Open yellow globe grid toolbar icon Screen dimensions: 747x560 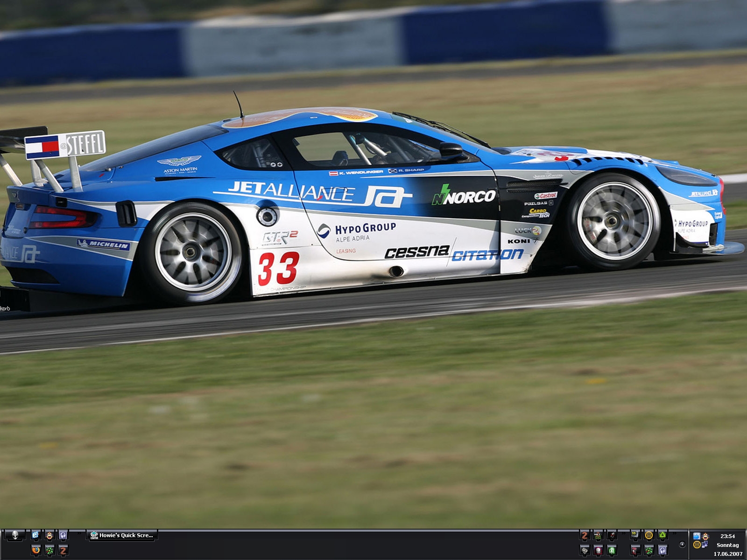pyautogui.click(x=648, y=535)
